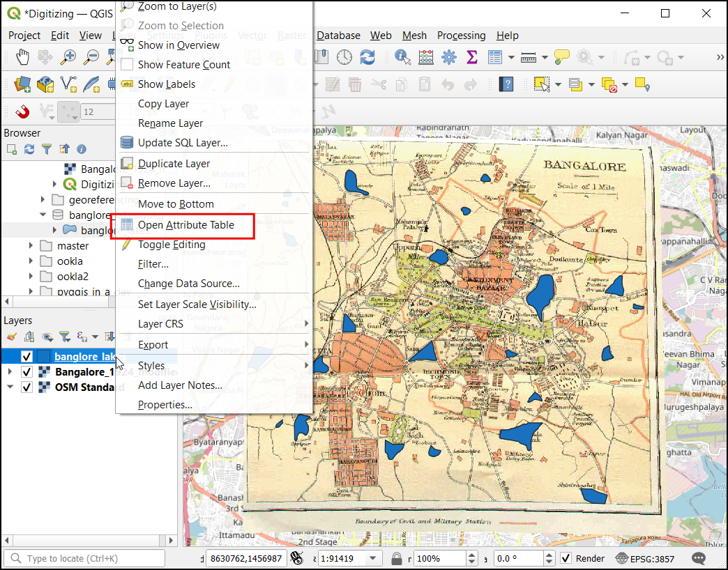
Task: Open the Select Features dropdown arrow
Action: [x=558, y=84]
